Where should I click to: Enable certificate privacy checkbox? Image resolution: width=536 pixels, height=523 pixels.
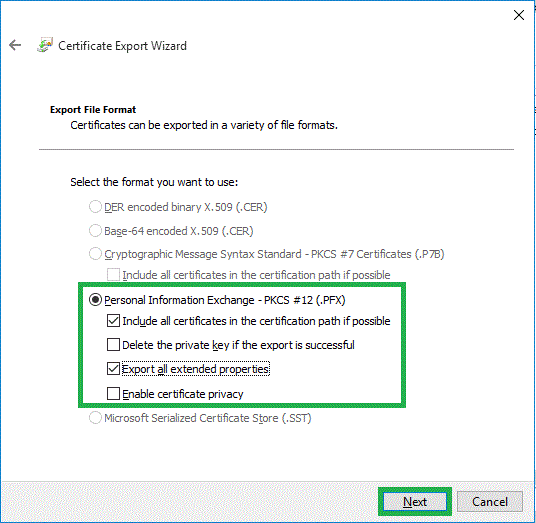[113, 393]
